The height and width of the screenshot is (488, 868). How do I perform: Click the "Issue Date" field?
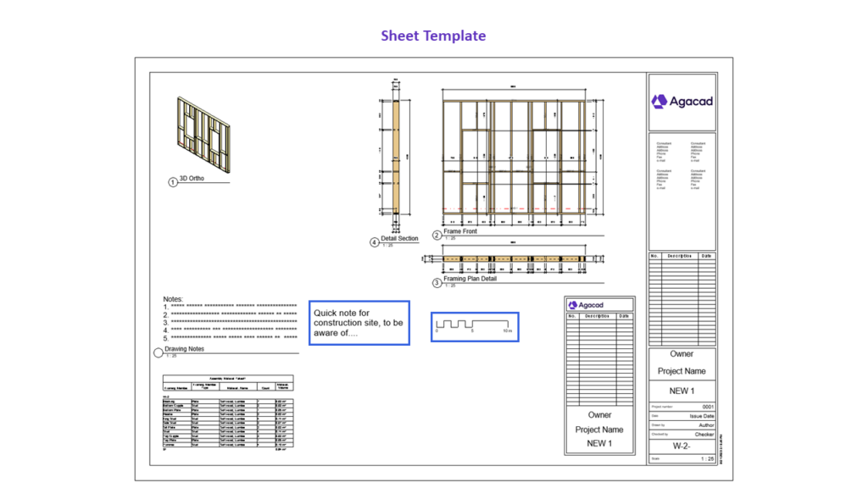(x=701, y=416)
